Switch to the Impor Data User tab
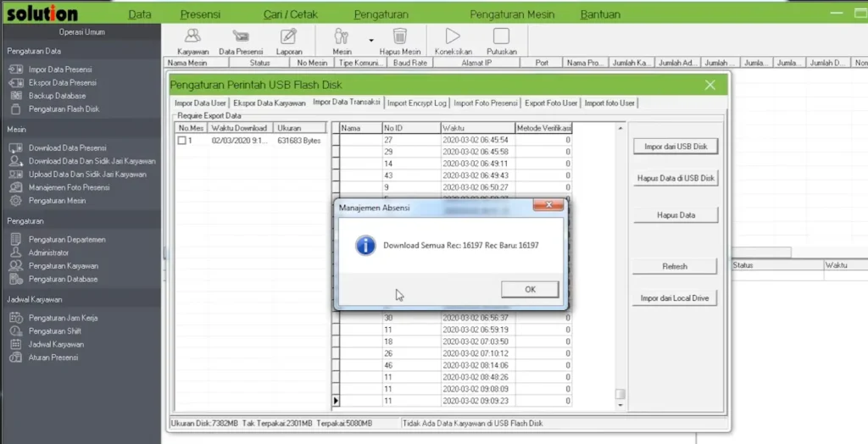This screenshot has height=444, width=868. [x=200, y=103]
